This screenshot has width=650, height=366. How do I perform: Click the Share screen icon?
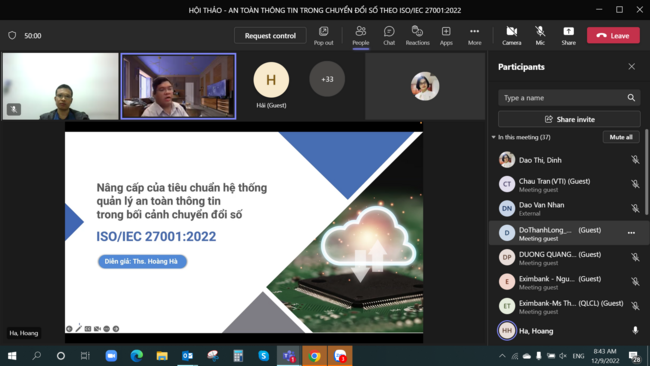(x=568, y=36)
